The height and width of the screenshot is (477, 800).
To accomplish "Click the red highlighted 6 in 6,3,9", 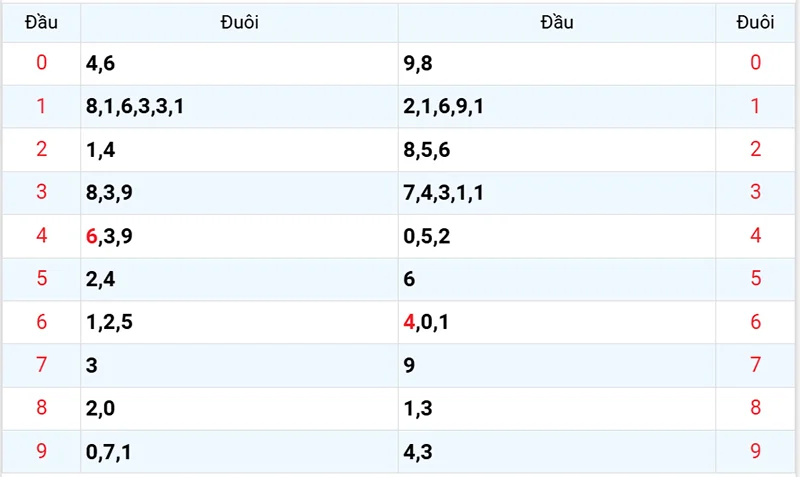I will click(x=92, y=237).
